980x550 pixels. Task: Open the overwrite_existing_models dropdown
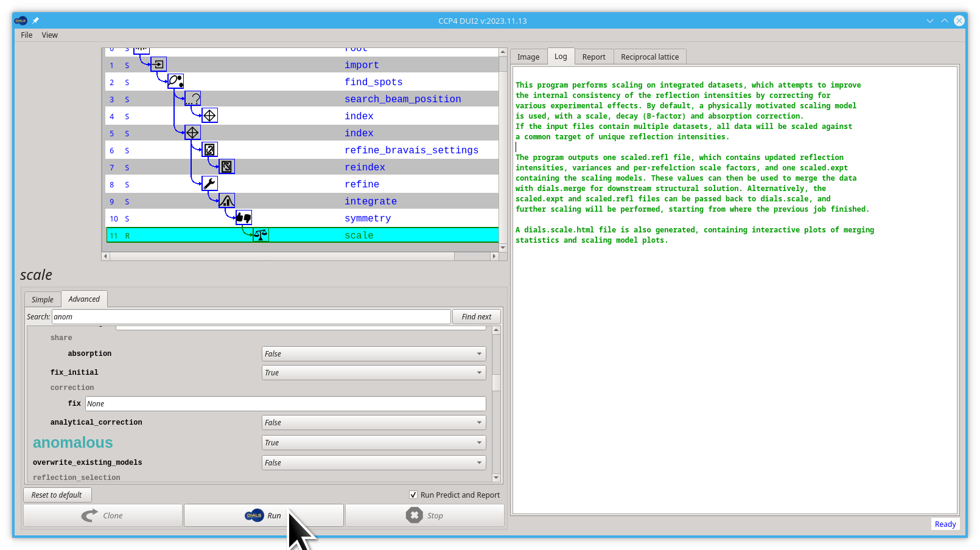pyautogui.click(x=374, y=462)
